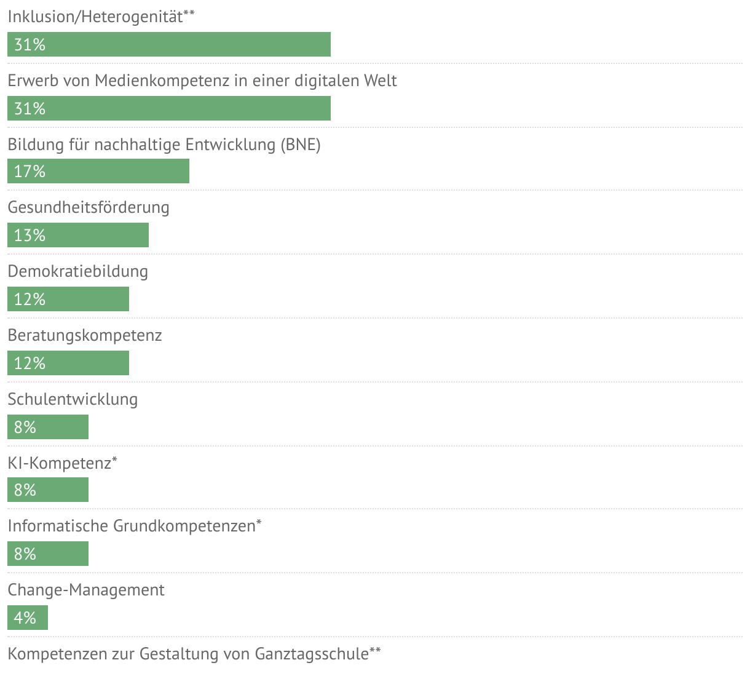Click the Demokratiebildung label text

[x=78, y=272]
